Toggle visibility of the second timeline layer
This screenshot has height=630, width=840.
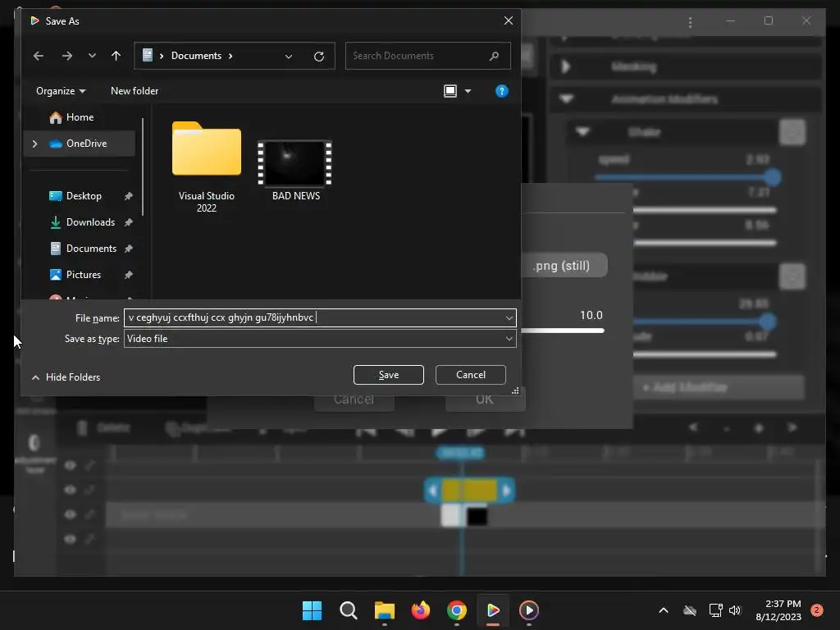(71, 490)
